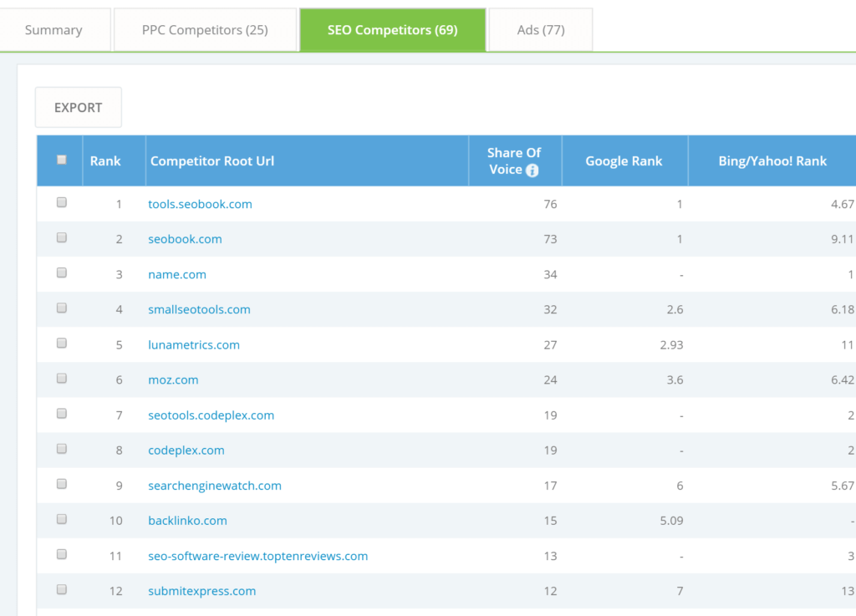The image size is (856, 616).
Task: Click Google Rank value 2.6
Action: (x=675, y=309)
